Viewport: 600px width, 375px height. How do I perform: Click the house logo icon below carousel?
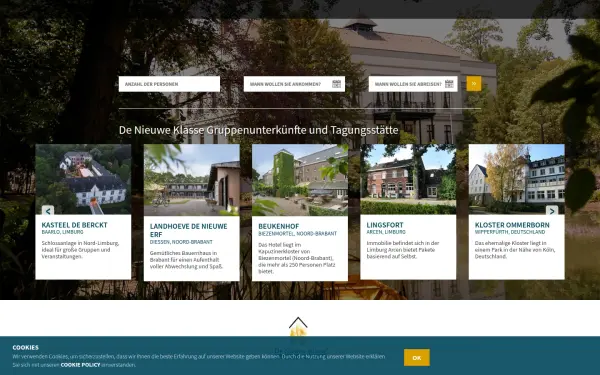tap(298, 326)
